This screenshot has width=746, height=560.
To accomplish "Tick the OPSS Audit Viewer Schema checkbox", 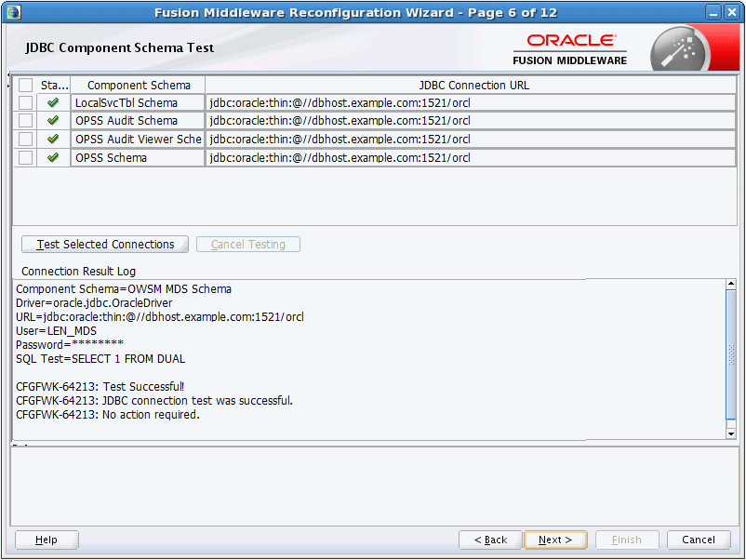I will (x=25, y=139).
